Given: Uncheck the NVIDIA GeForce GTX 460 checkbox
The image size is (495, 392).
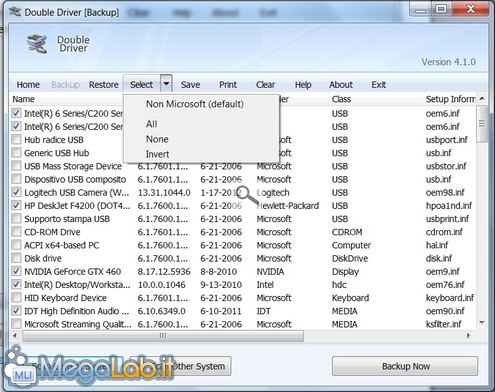Looking at the screenshot, I should pyautogui.click(x=16, y=271).
